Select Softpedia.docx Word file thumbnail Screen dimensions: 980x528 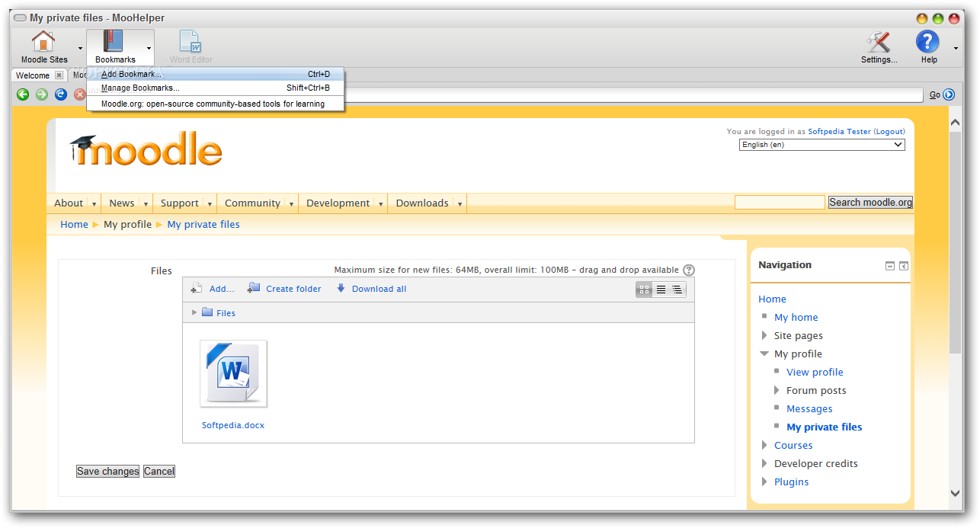pyautogui.click(x=233, y=374)
